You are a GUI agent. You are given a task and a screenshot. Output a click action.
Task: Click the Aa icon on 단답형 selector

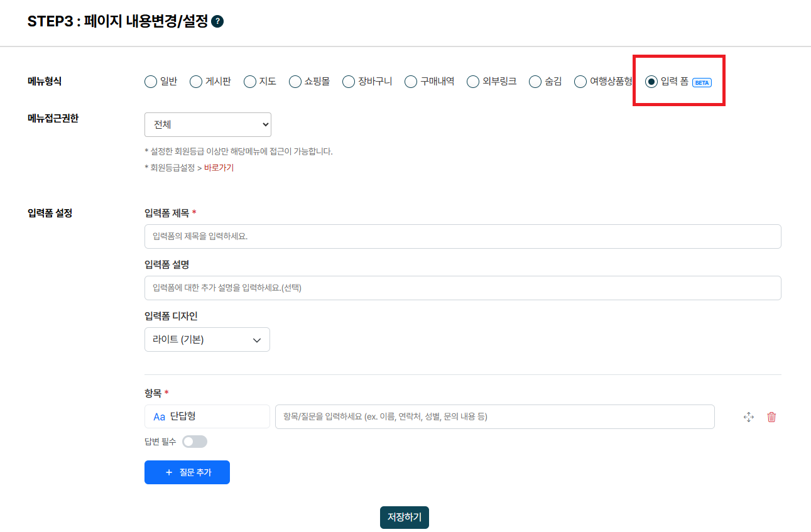159,416
